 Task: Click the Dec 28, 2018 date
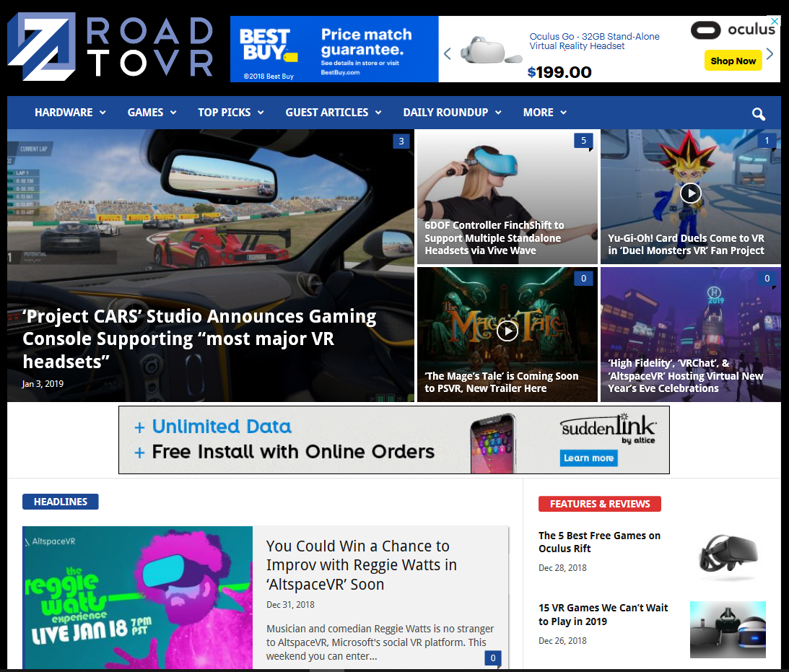pos(562,568)
